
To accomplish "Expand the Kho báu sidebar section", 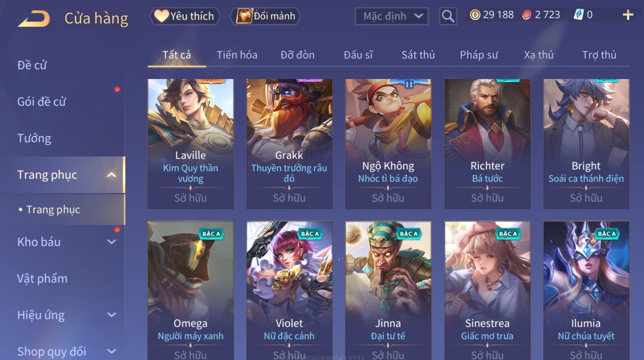I will tap(112, 242).
